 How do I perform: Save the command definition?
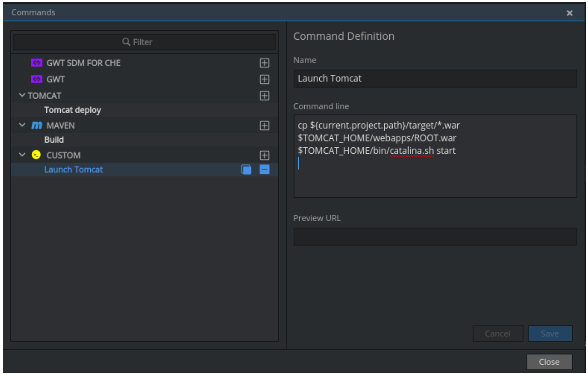point(549,333)
